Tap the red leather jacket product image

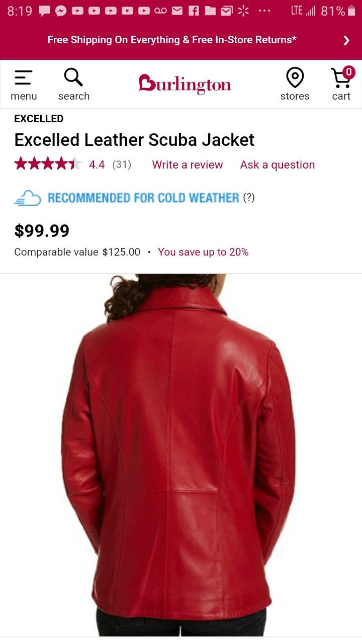tap(180, 455)
